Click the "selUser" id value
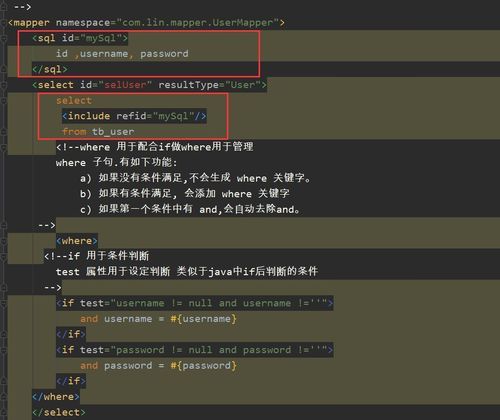This screenshot has height=420, width=500. tap(125, 85)
